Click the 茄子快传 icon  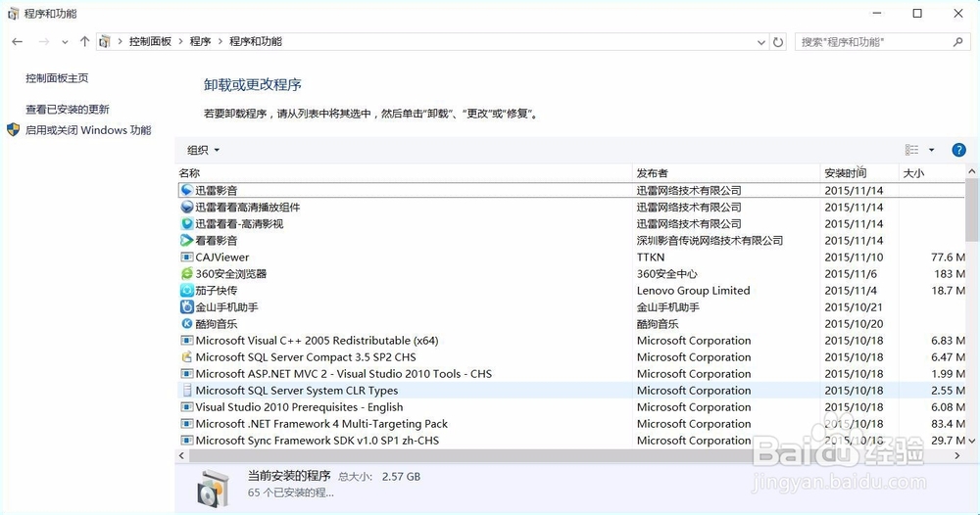point(186,290)
